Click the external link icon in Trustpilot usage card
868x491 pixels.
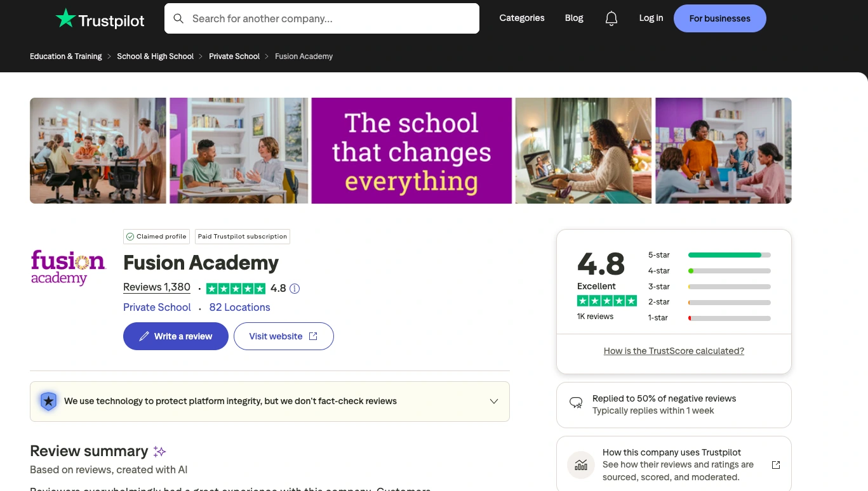click(x=775, y=465)
